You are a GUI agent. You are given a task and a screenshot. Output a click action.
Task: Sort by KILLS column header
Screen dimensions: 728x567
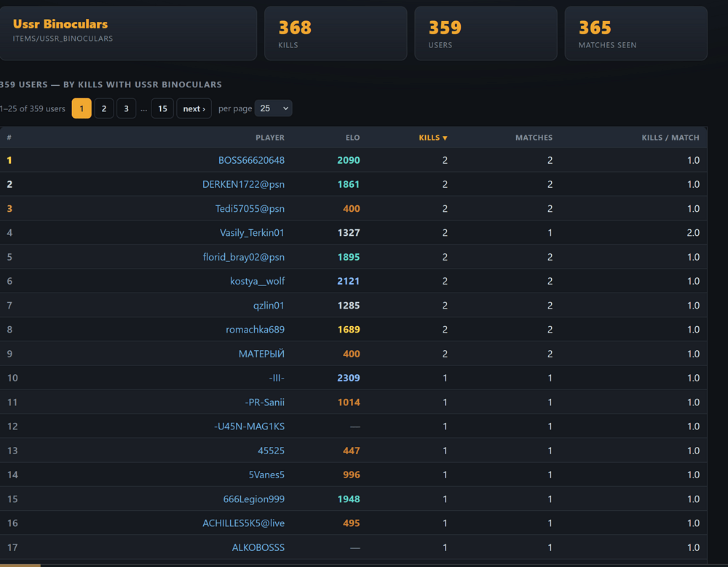432,138
